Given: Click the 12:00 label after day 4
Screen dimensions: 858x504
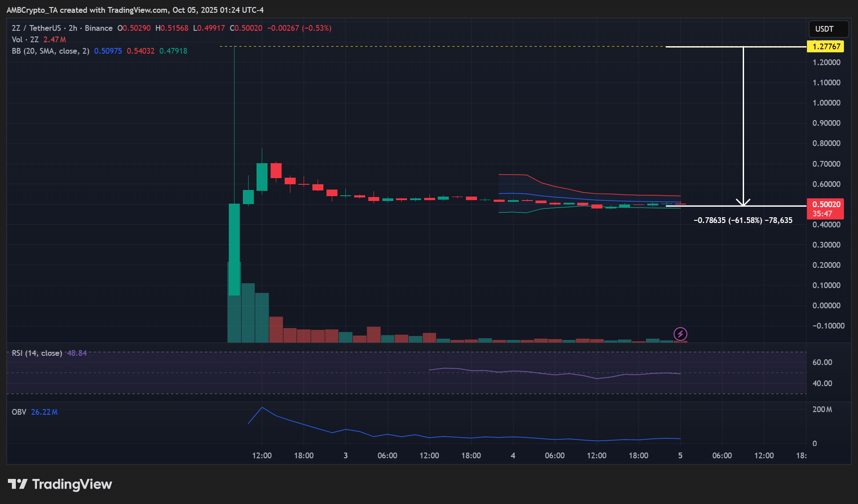Looking at the screenshot, I should pos(596,456).
